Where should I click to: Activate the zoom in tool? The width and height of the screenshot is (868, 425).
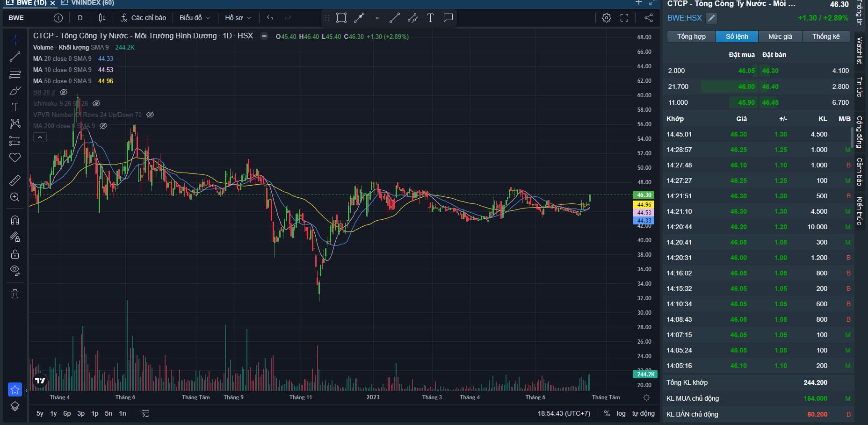pos(15,197)
